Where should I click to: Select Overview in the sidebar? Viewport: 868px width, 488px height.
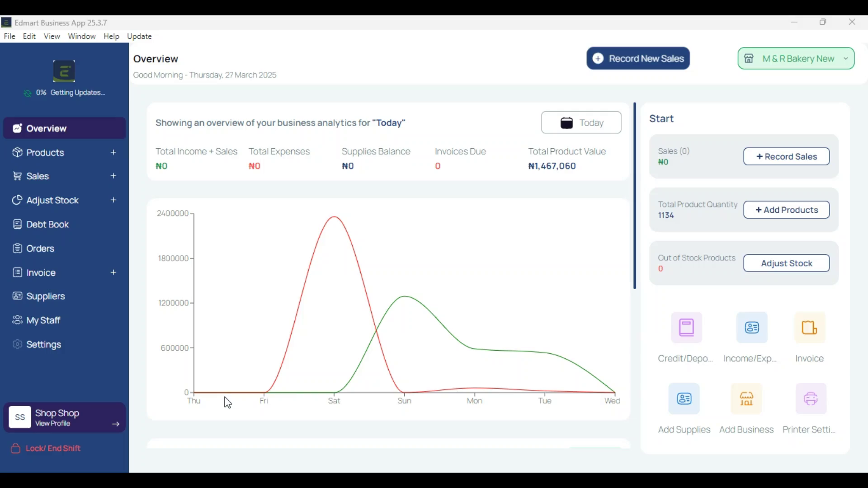(x=65, y=128)
